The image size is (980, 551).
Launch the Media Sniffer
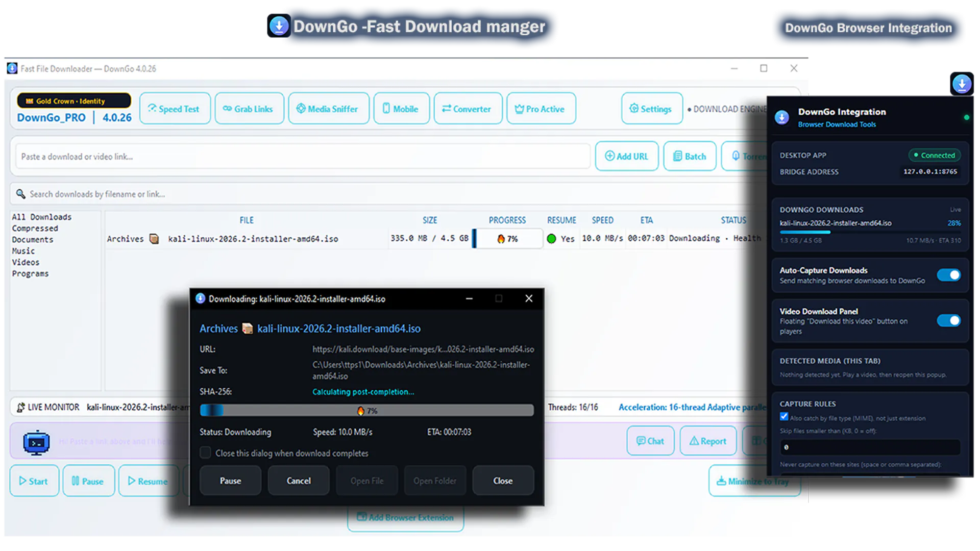click(328, 109)
